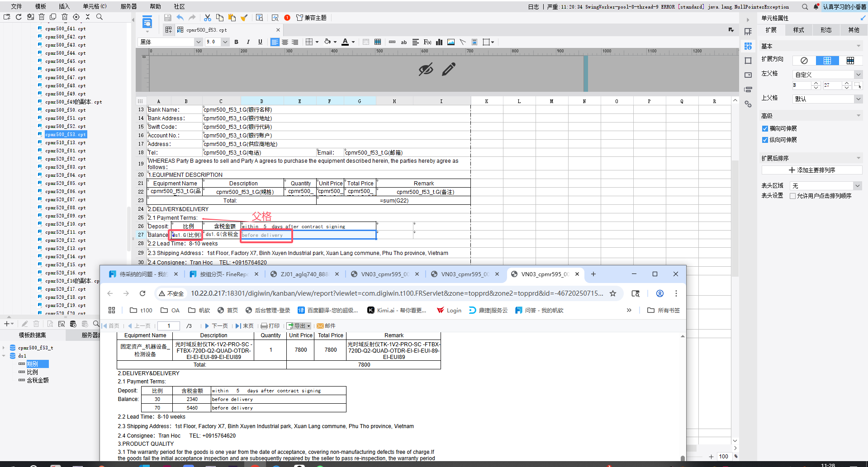Image resolution: width=868 pixels, height=467 pixels.
Task: Toggle bold formatting
Action: tap(236, 42)
